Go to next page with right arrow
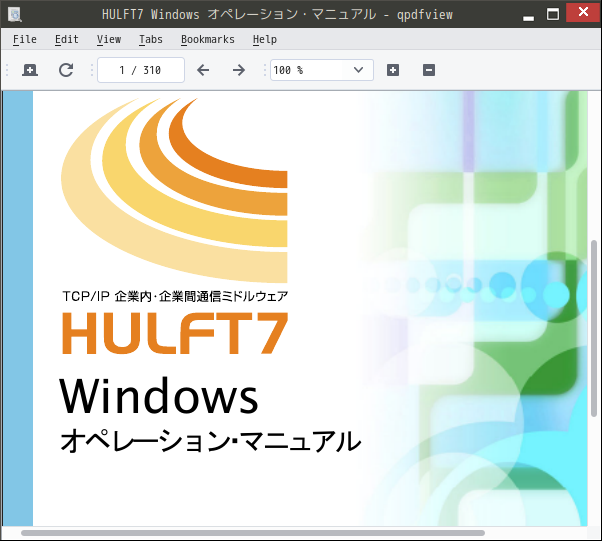Viewport: 602px width, 541px height. [238, 70]
